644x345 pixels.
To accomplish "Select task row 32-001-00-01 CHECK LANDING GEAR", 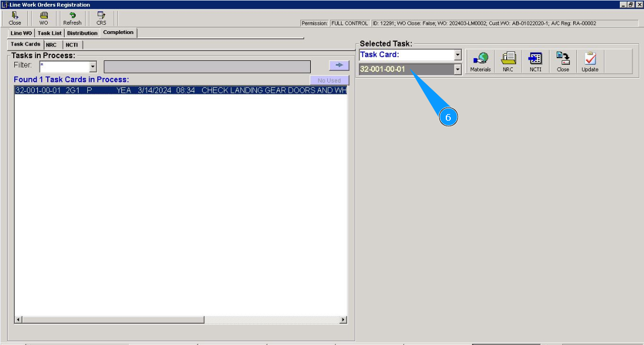I will [x=181, y=91].
